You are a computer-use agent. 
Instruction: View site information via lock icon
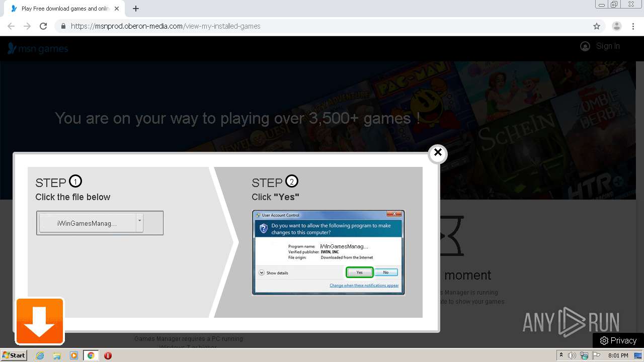[63, 26]
